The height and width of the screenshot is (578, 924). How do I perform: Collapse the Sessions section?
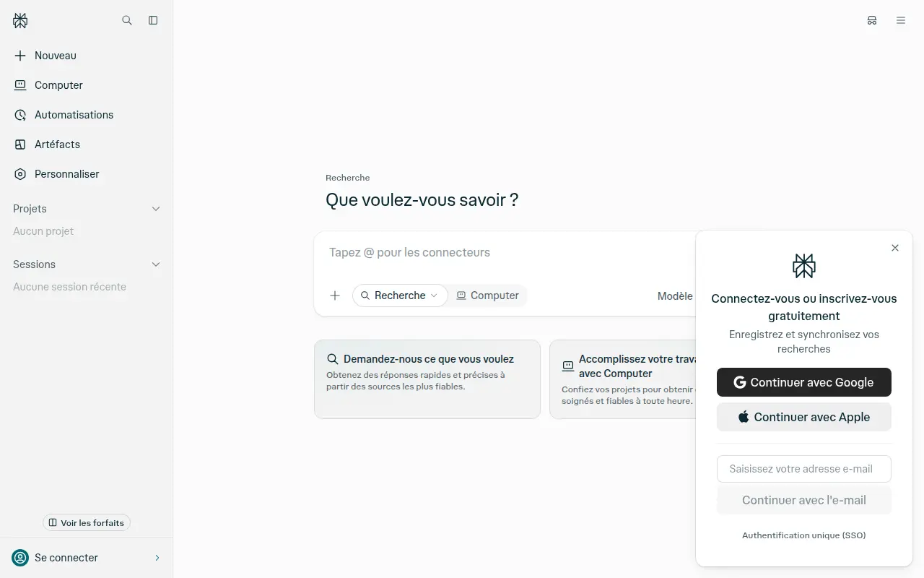(x=156, y=264)
